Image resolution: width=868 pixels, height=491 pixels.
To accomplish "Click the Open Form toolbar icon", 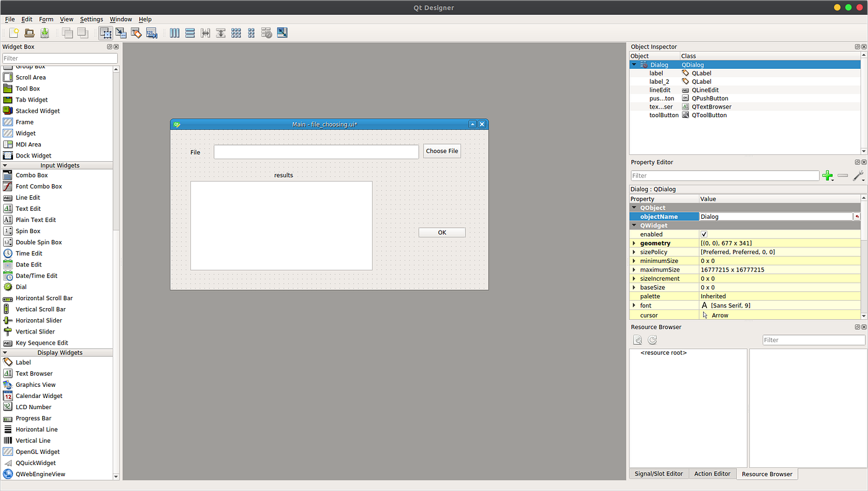I will point(29,33).
